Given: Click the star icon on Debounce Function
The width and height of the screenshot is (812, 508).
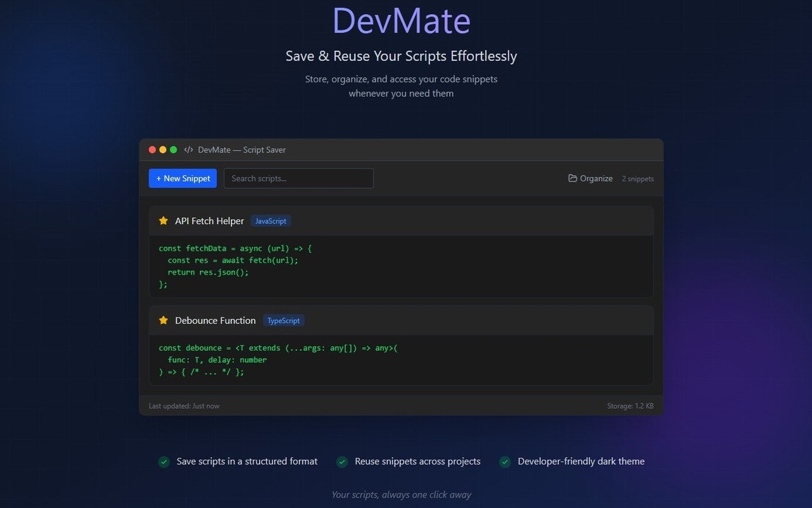Looking at the screenshot, I should (164, 320).
